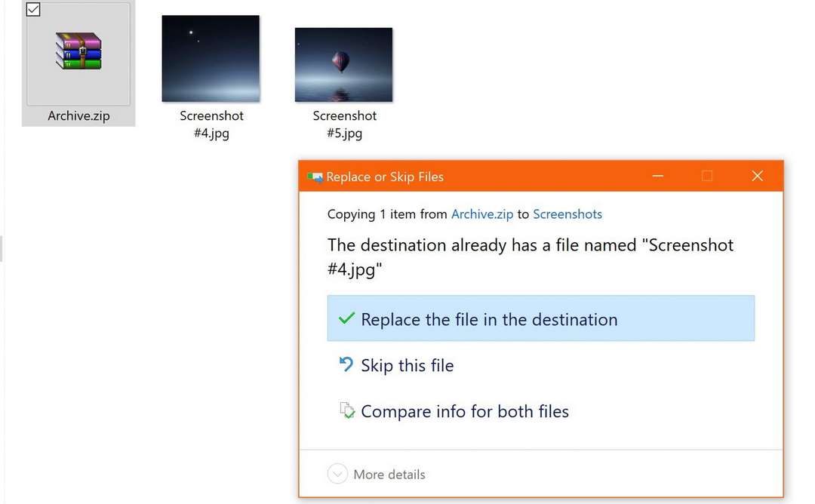The image size is (815, 504).
Task: Click the green checkmark replace icon
Action: (x=346, y=318)
